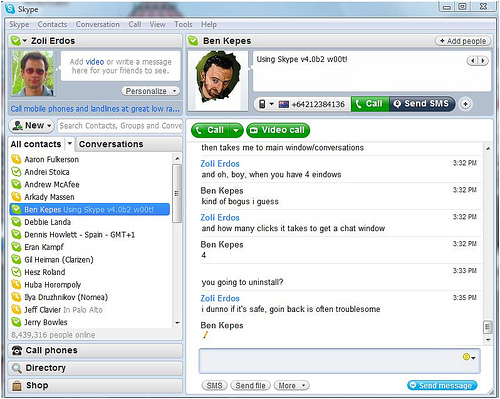Call Ben's mobile number with header Call button

point(370,104)
